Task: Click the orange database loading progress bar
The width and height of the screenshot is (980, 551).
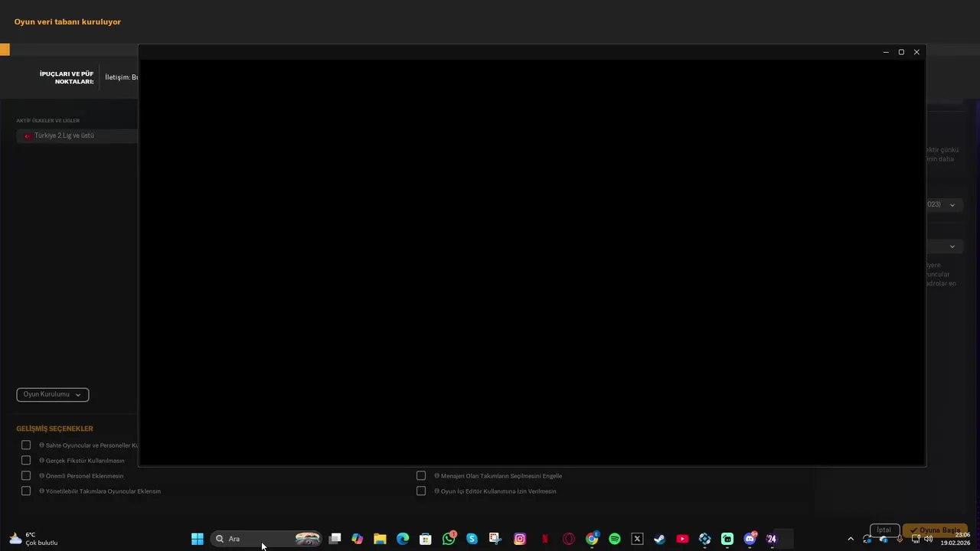Action: pyautogui.click(x=5, y=50)
